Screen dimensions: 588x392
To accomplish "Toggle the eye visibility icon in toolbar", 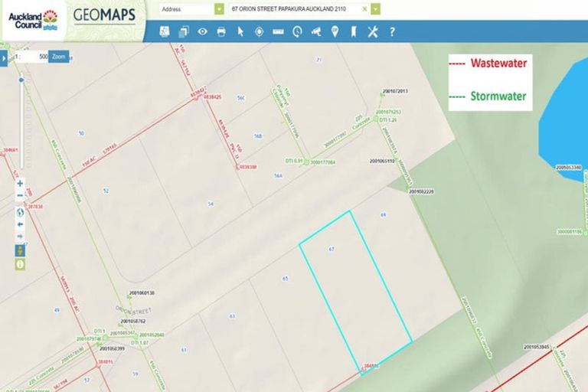I will click(203, 31).
